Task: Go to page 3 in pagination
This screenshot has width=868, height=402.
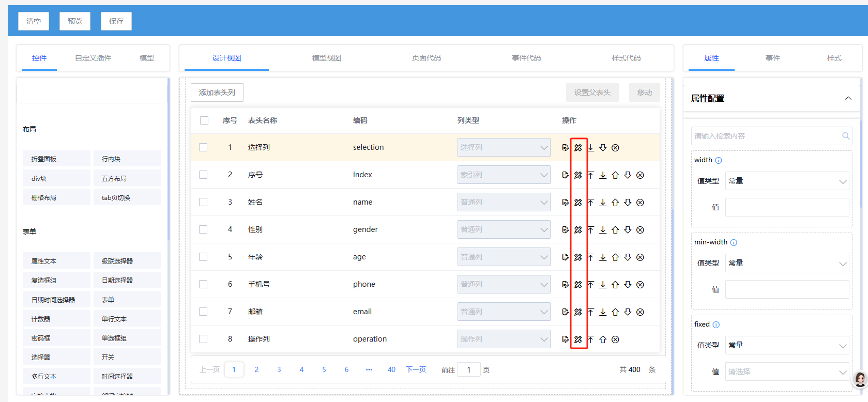Action: click(x=279, y=369)
